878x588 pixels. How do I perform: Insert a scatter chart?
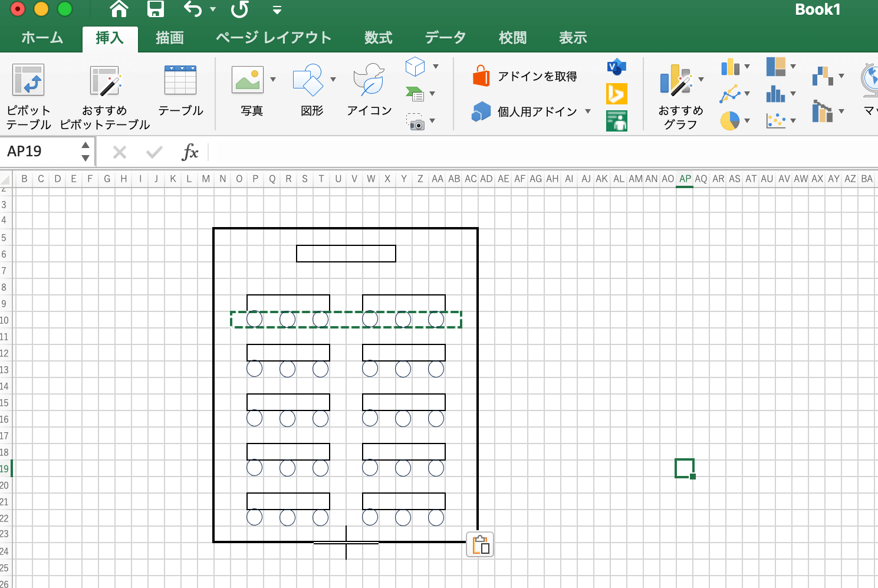776,121
